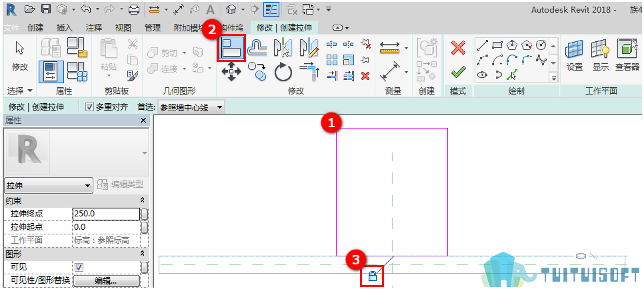The image size is (644, 289).
Task: Switch to the 视图 ribbon tab
Action: click(x=123, y=28)
